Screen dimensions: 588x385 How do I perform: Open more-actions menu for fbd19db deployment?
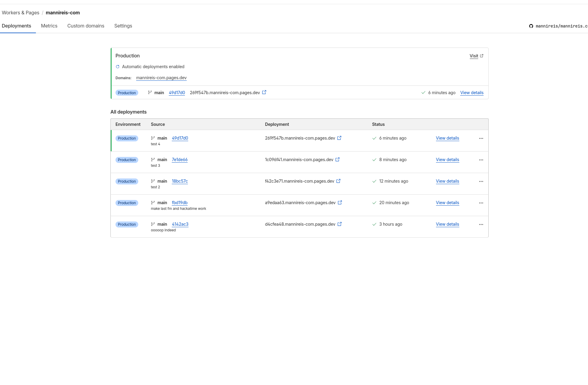[x=481, y=203]
